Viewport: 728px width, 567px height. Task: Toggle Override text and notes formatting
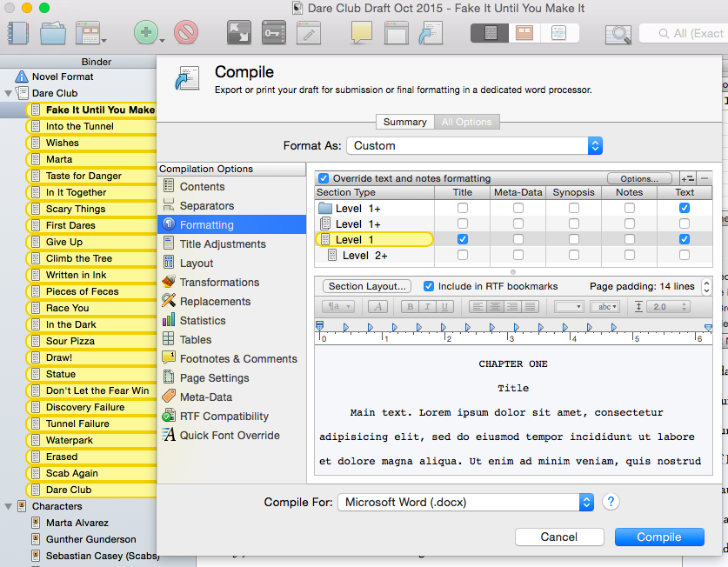pyautogui.click(x=324, y=178)
